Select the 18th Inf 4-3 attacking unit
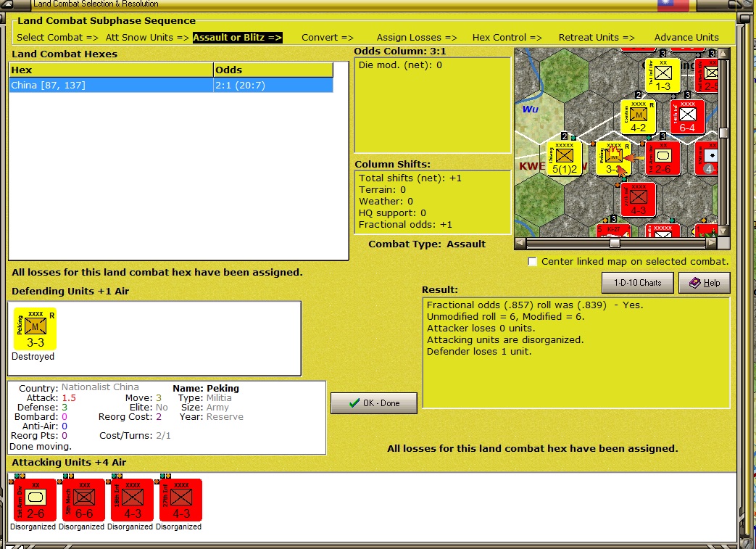Screen dimensions: 756x549 pyautogui.click(x=133, y=499)
